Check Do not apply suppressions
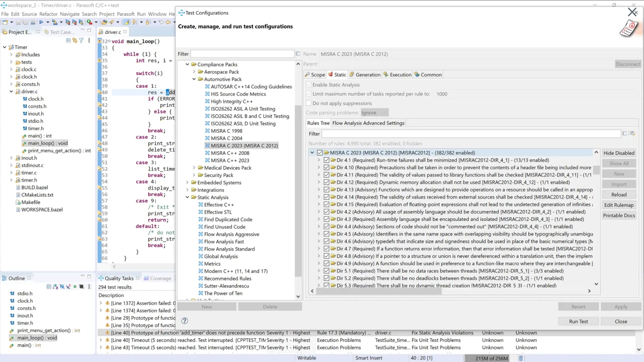 pos(308,103)
